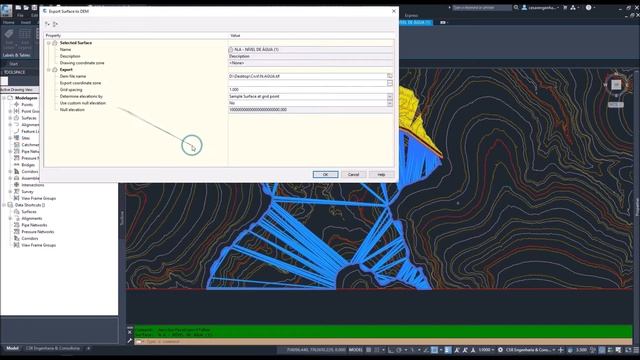The image size is (640, 360).
Task: Toggle grid display in the status bar
Action: click(x=369, y=350)
